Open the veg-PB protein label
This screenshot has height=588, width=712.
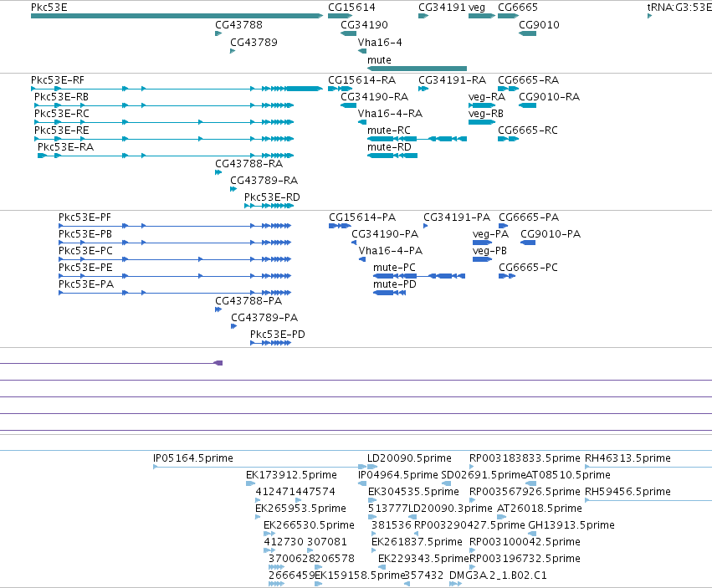[x=489, y=251]
